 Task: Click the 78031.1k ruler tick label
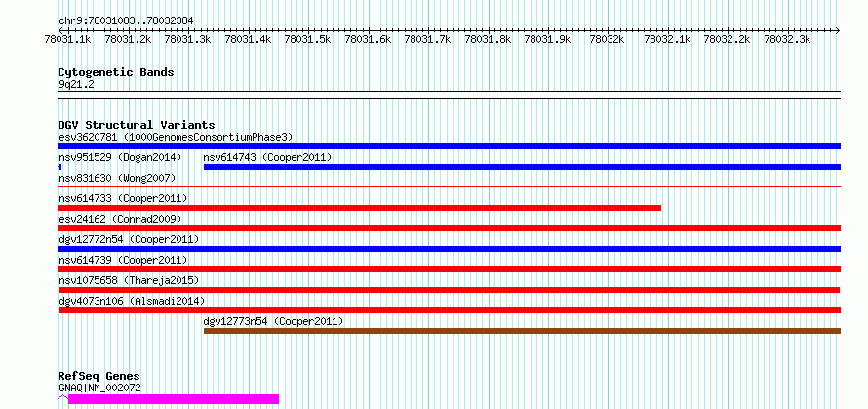click(x=67, y=40)
